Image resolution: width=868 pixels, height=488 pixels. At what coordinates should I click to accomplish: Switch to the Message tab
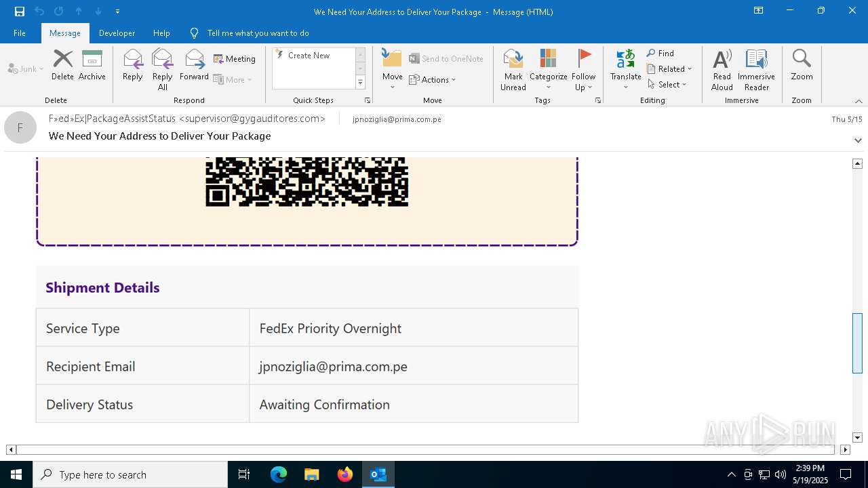pyautogui.click(x=65, y=33)
